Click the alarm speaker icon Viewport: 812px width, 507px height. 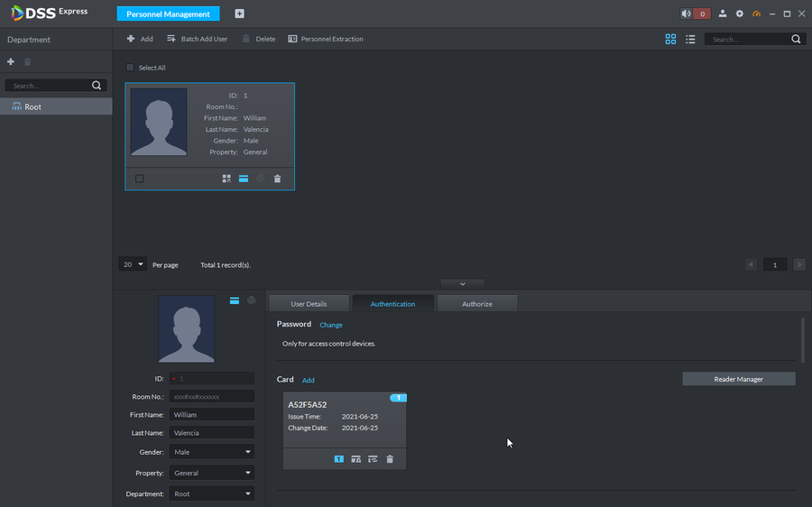click(x=687, y=14)
